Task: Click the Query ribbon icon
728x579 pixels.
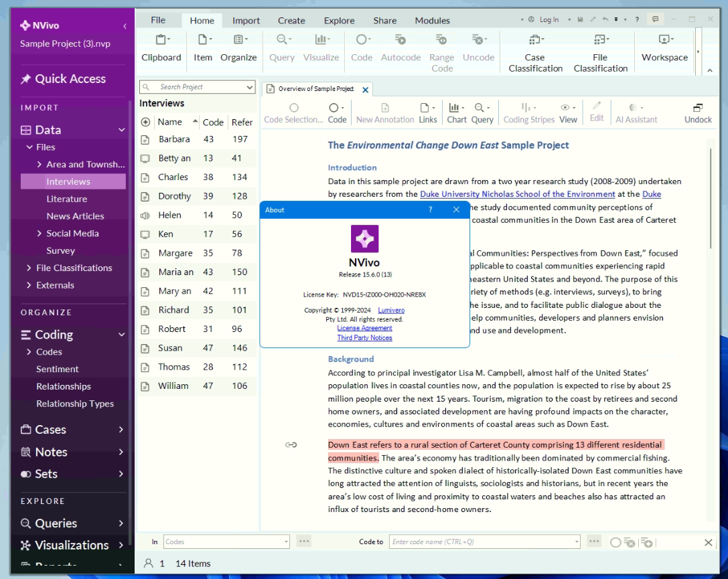Action: [282, 39]
